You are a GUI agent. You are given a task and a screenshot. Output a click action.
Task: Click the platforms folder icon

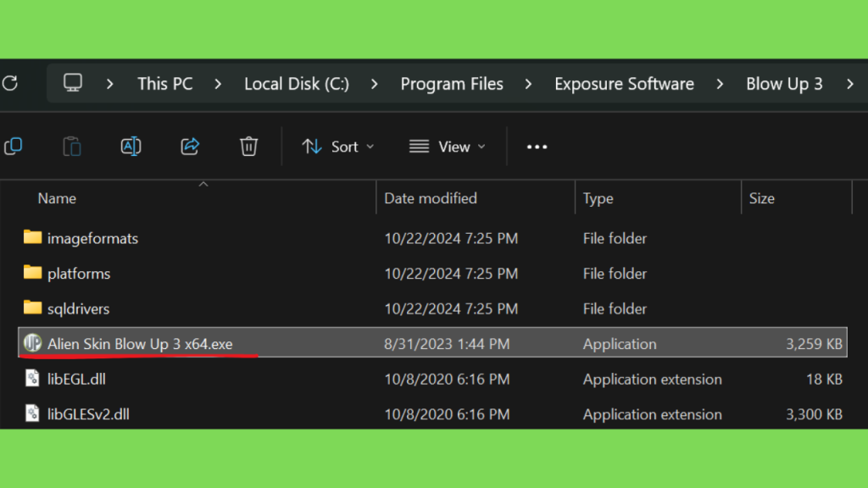[33, 272]
